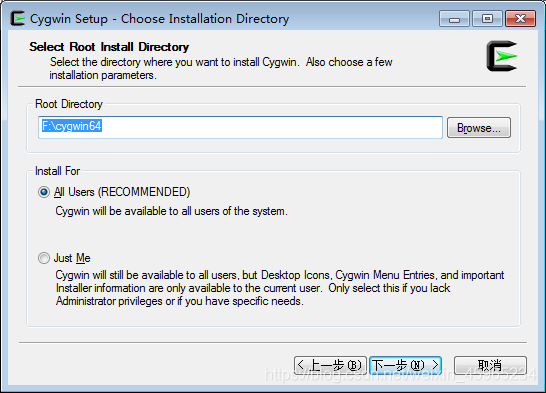Minimize the Cygwin Setup window
This screenshot has height=393, width=546.
(454, 19)
